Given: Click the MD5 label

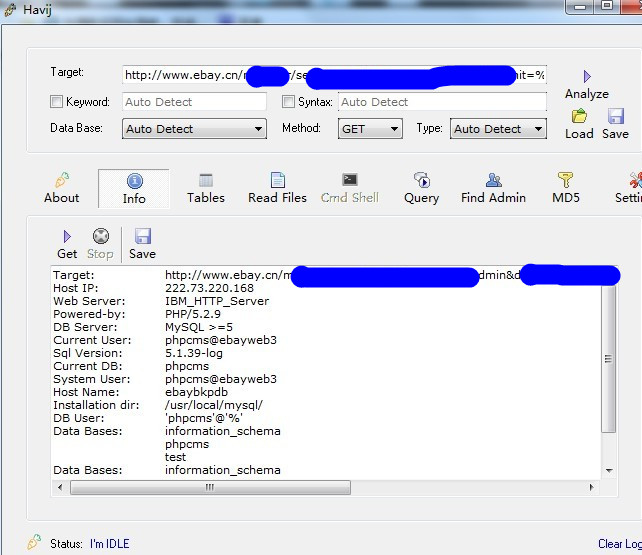Looking at the screenshot, I should pos(566,198).
